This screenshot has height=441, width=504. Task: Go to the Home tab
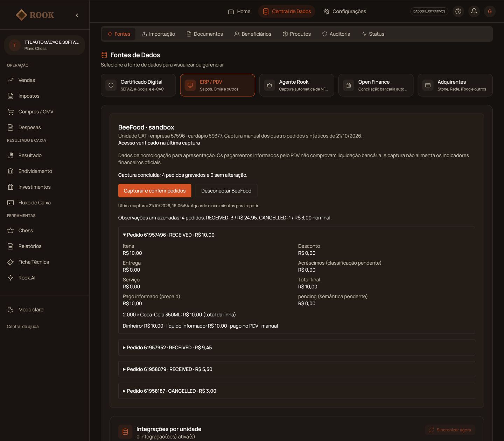click(x=239, y=12)
